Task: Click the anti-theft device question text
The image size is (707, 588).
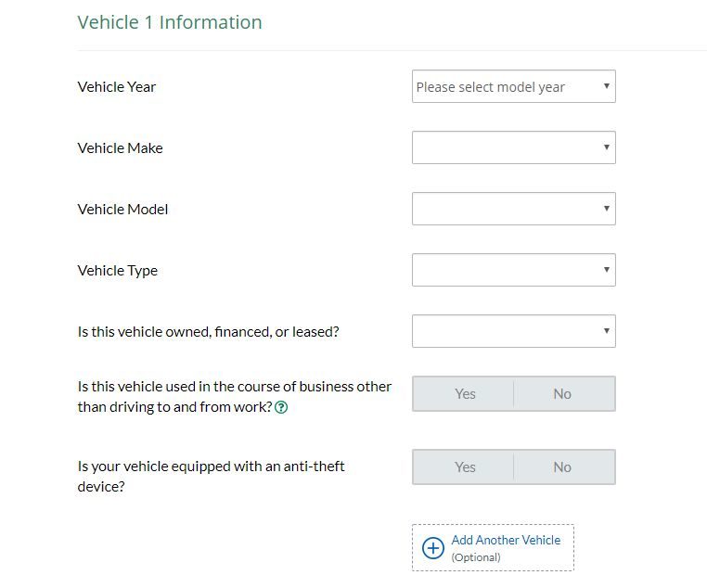Action: click(x=211, y=477)
